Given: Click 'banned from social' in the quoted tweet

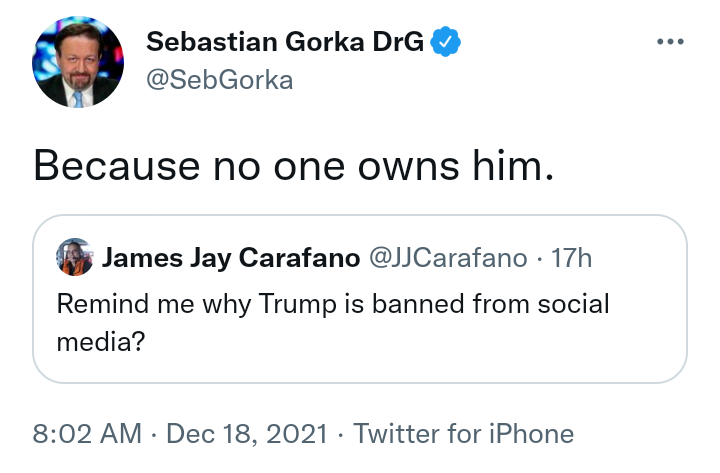Looking at the screenshot, I should 491,304.
